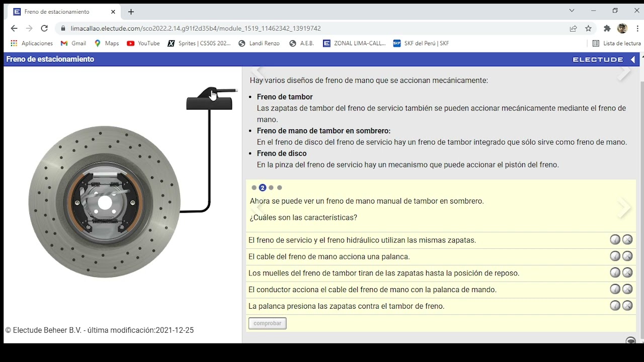Viewport: 644px width, 362px height.
Task: Open YouTube bookmark
Action: (143, 43)
